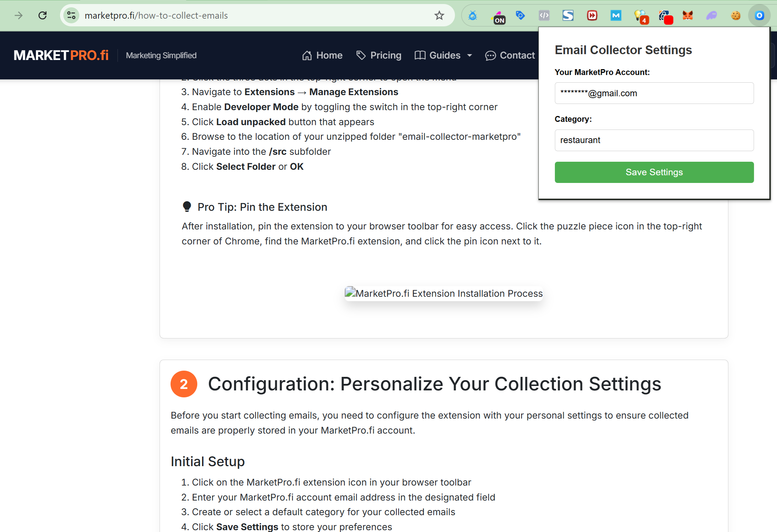Click the 'Category:' label
Screen dimensions: 777x532
[573, 119]
